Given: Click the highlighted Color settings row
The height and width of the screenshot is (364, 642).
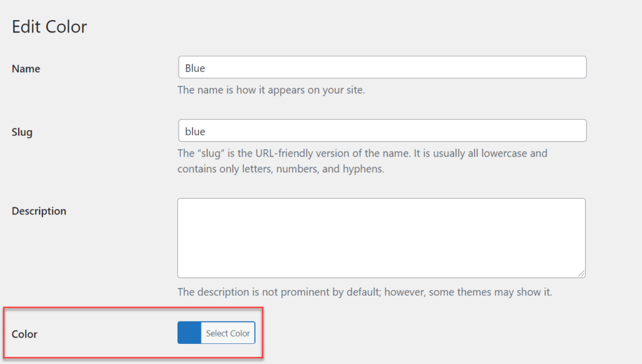Looking at the screenshot, I should point(132,333).
